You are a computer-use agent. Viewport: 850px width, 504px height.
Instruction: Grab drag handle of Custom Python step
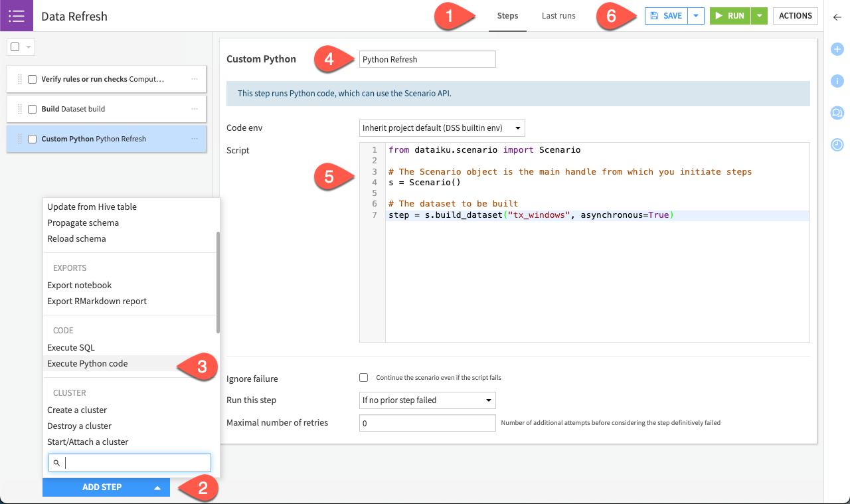[20, 139]
